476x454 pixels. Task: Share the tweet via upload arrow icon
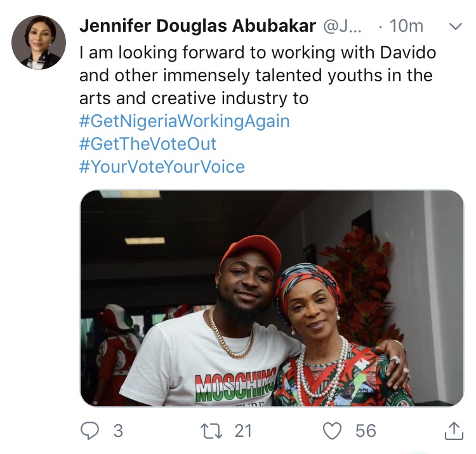(x=453, y=431)
